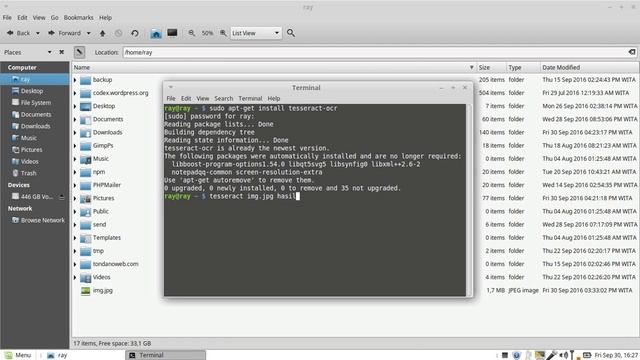Open Terminal window Terminal menu
Screen dimensions: 640x360
coord(250,98)
